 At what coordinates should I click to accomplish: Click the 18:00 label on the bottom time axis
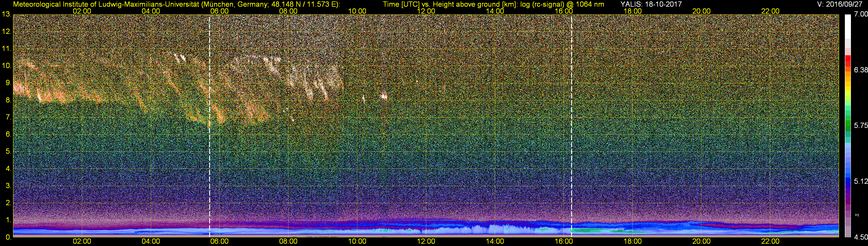[x=632, y=242]
